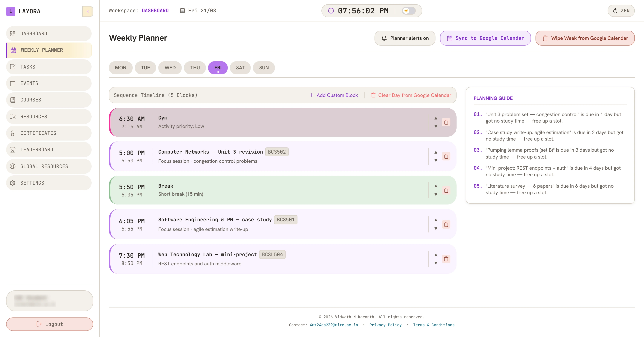Viewport: 644px width, 337px height.
Task: Click the BCS502 course tag
Action: pos(277,152)
